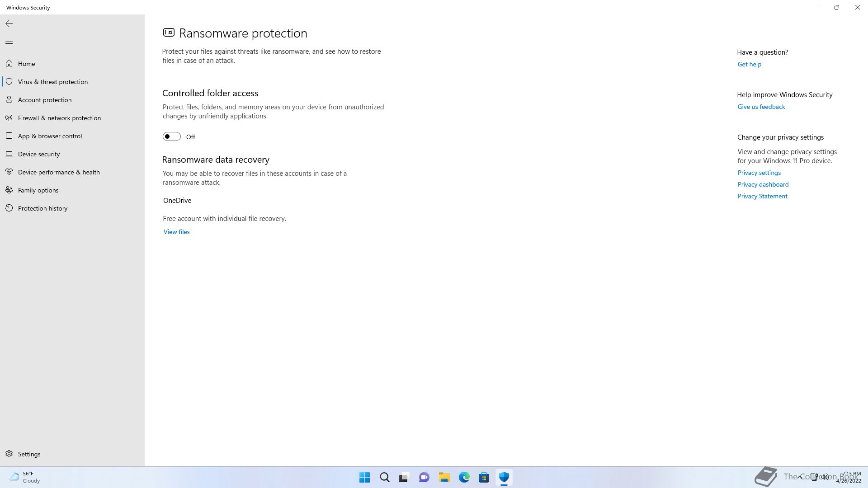Viewport: 868px width, 488px height.
Task: Click the Home house icon
Action: click(9, 64)
